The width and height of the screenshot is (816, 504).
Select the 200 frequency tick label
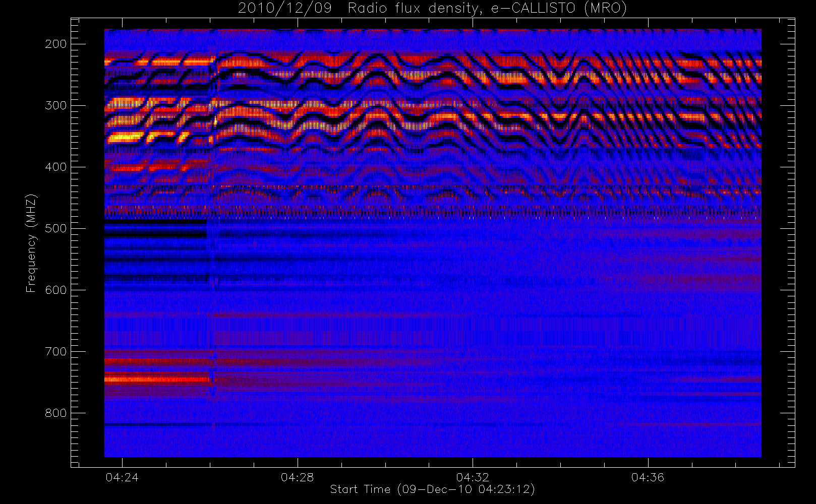pyautogui.click(x=56, y=44)
